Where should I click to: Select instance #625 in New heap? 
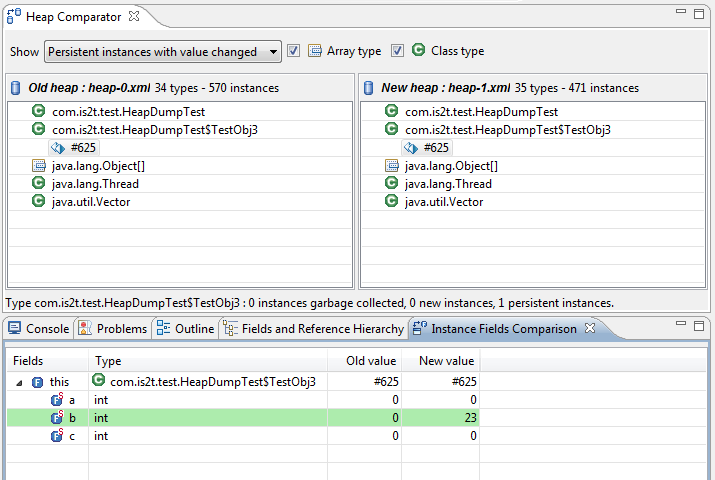point(435,148)
